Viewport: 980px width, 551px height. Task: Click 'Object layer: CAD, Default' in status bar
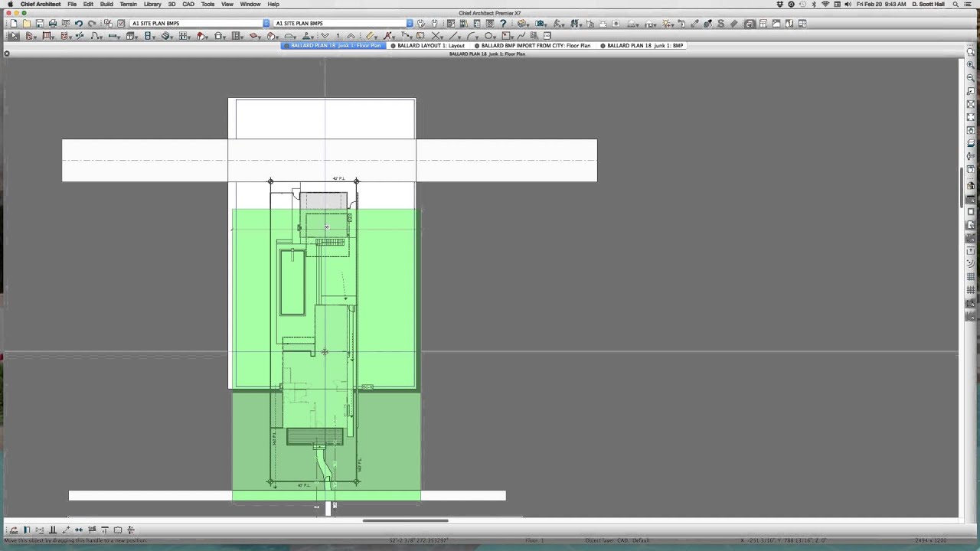point(619,540)
